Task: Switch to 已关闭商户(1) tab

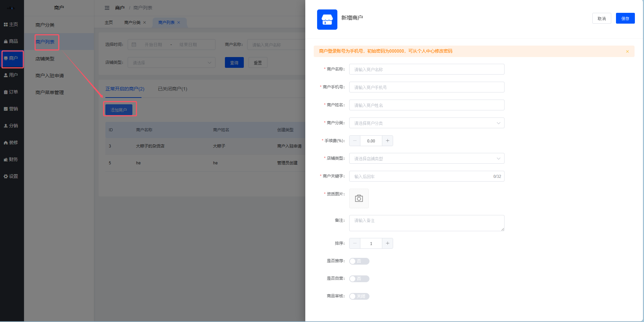Action: coord(172,89)
